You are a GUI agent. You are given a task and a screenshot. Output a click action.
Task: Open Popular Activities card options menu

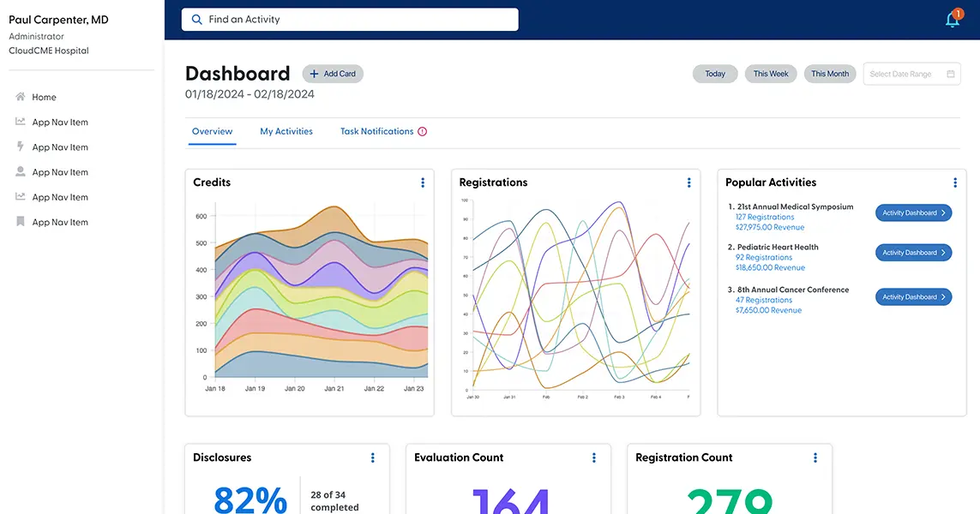pos(954,182)
